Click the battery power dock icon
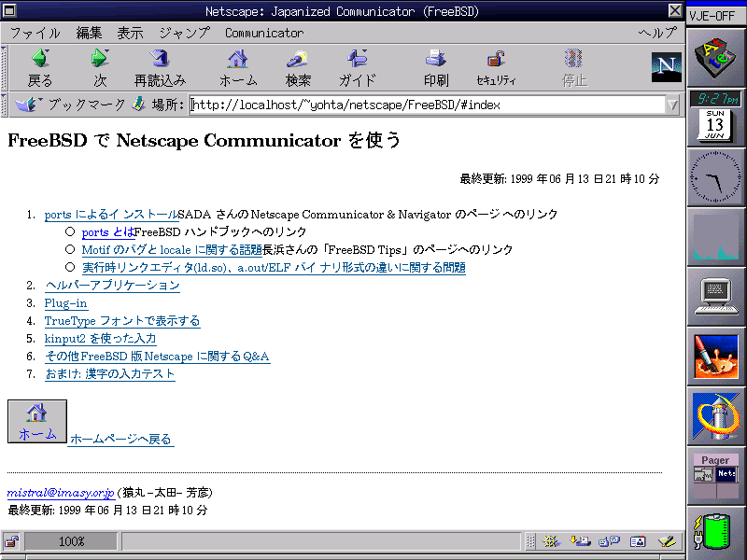The width and height of the screenshot is (747, 560). (715, 532)
